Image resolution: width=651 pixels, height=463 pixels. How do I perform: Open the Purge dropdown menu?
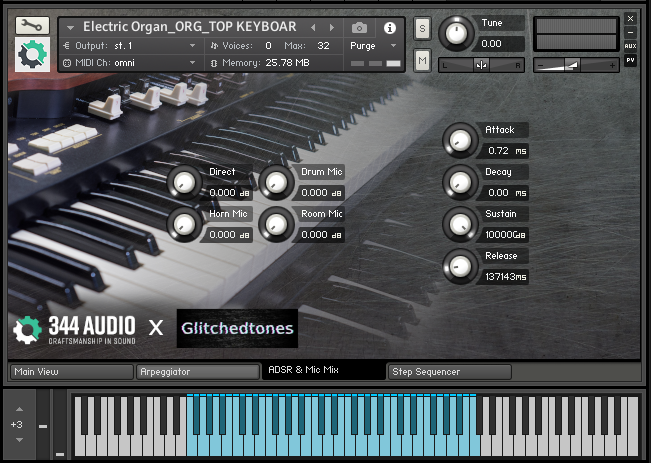(x=374, y=46)
